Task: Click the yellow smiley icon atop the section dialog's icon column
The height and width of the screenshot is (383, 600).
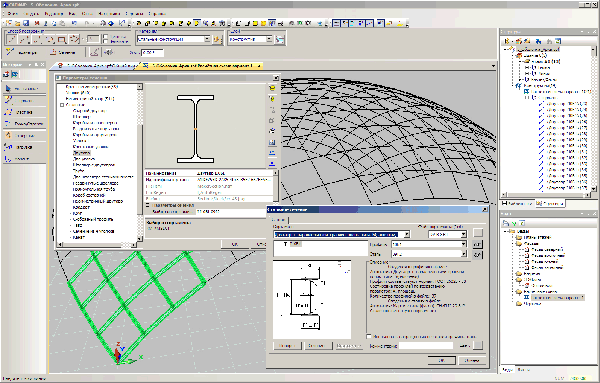Action: (272, 88)
